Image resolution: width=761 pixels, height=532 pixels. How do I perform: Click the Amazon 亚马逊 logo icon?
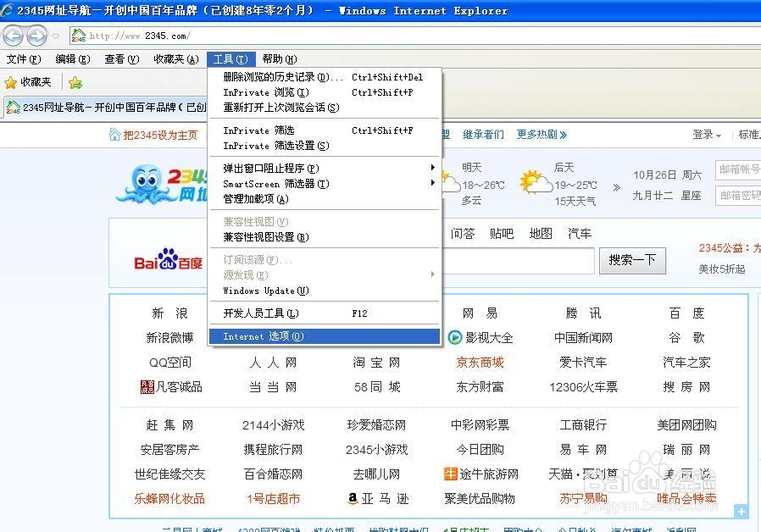[x=353, y=498]
